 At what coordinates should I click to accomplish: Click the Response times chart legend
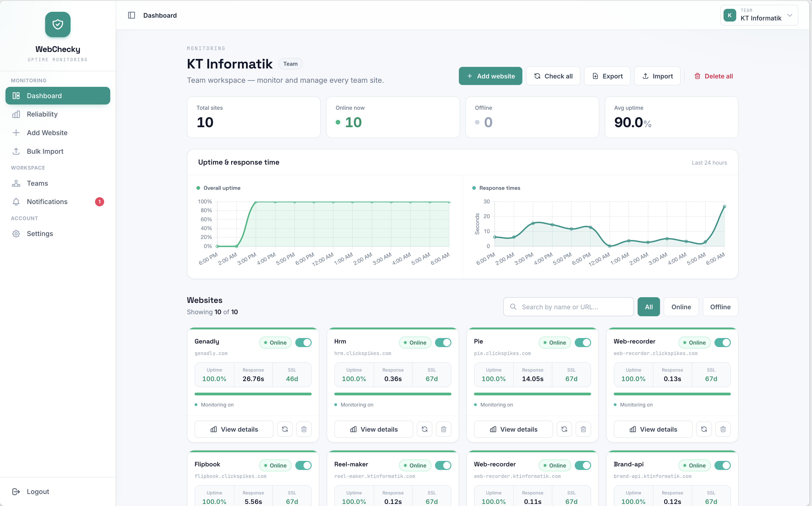coord(496,188)
